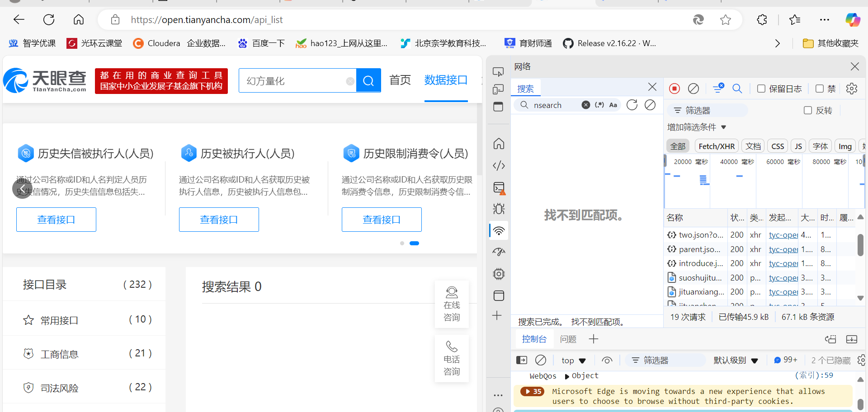The image size is (868, 412).
Task: Select the Fetch/XHR filter tab
Action: pos(716,146)
